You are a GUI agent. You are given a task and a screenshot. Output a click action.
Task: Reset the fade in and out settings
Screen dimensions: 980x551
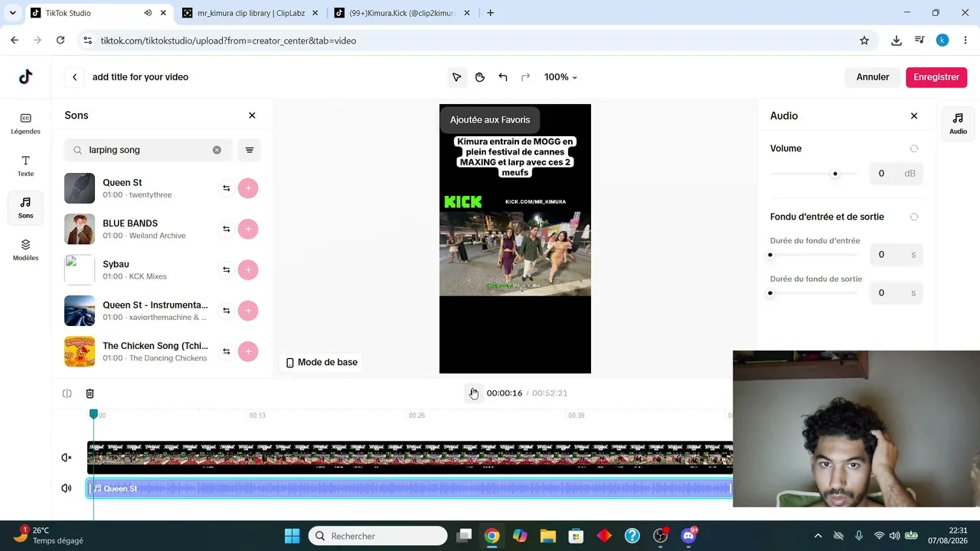click(913, 217)
